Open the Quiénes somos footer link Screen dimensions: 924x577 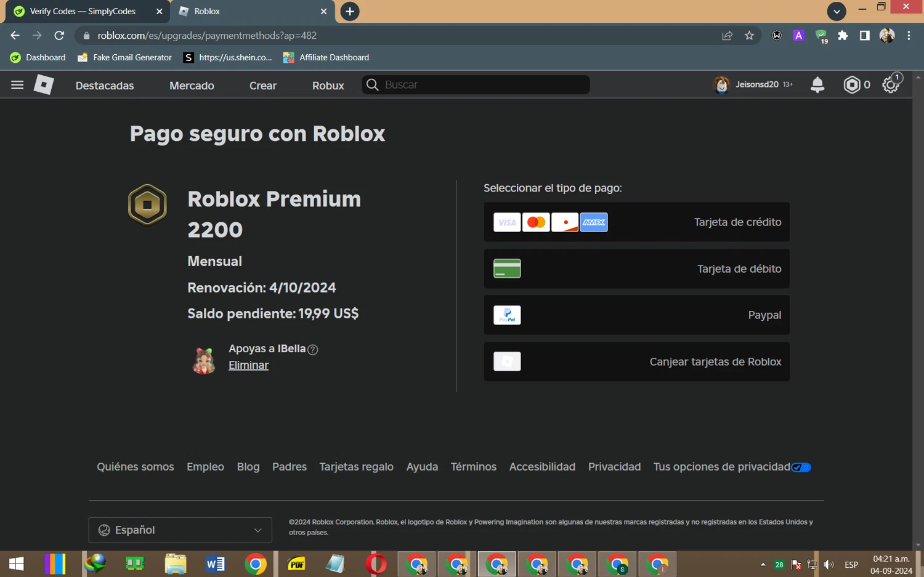(x=136, y=467)
